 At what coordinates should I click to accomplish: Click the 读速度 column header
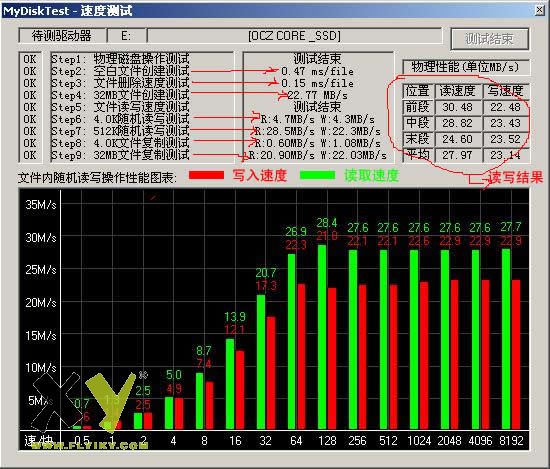click(x=457, y=91)
